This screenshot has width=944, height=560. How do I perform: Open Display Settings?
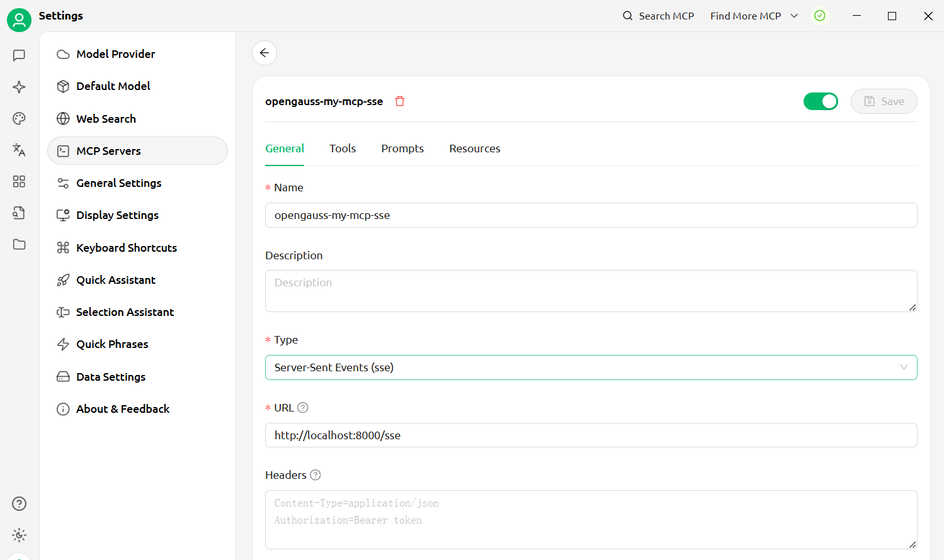137,215
